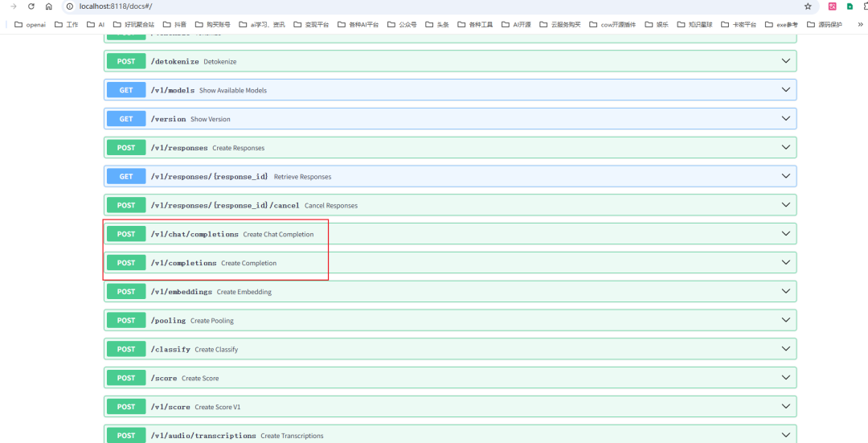Open the pink translate extension icon
Image resolution: width=868 pixels, height=443 pixels.
click(832, 6)
